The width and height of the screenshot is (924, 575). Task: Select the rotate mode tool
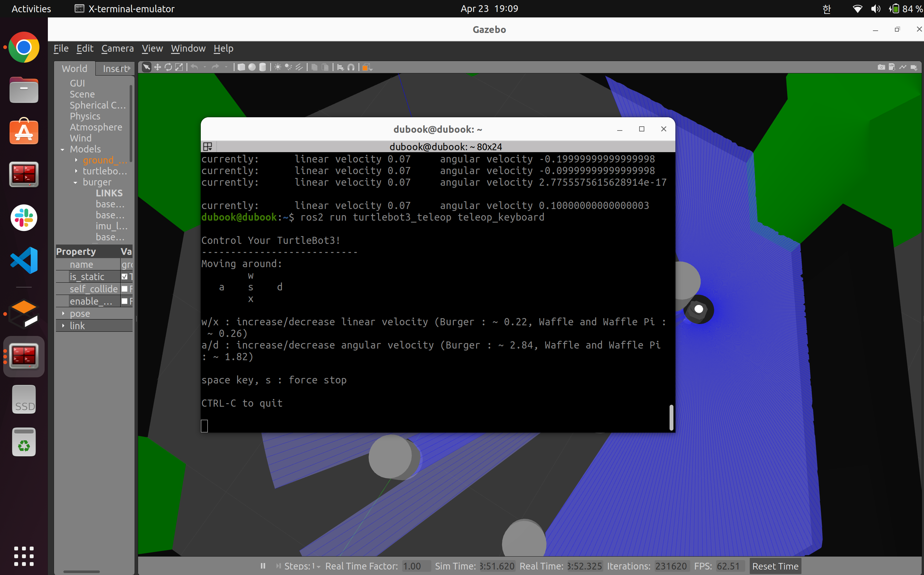point(168,67)
